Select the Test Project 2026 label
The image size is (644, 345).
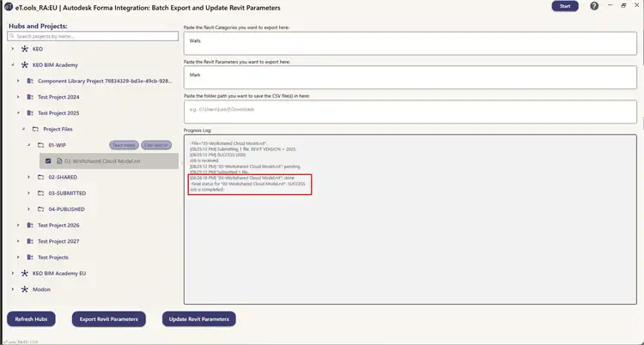58,225
